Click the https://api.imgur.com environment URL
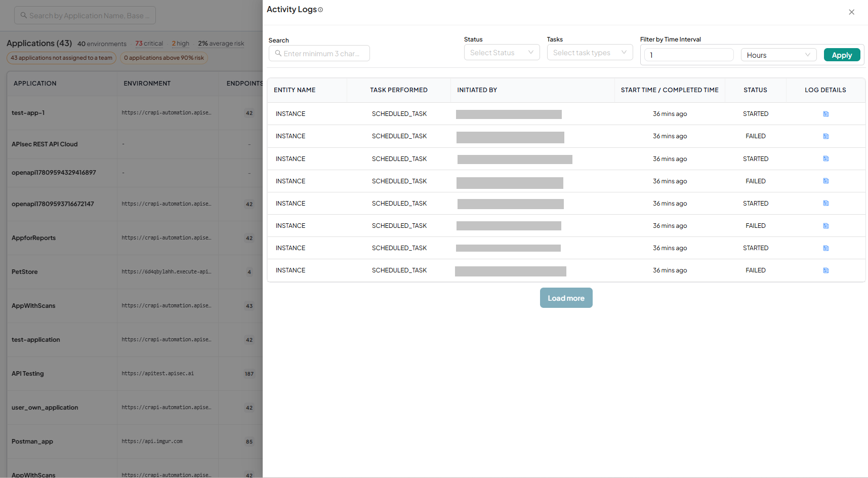 (x=152, y=442)
